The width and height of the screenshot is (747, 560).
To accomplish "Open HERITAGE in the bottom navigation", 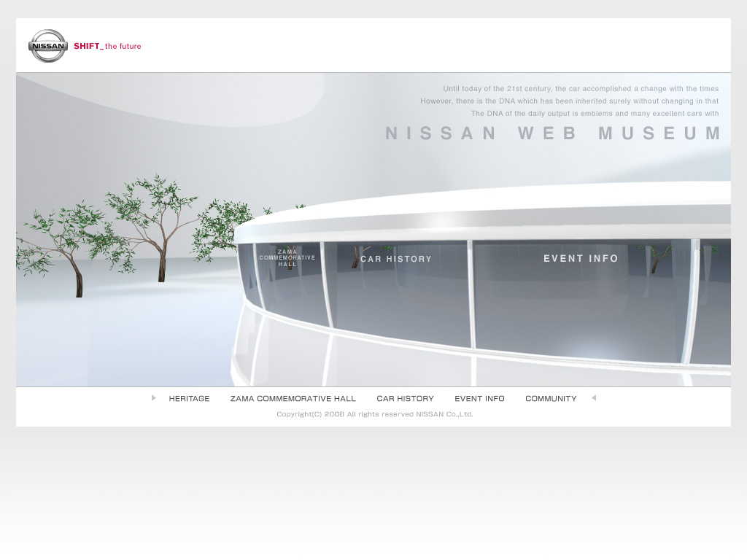I will pos(189,399).
